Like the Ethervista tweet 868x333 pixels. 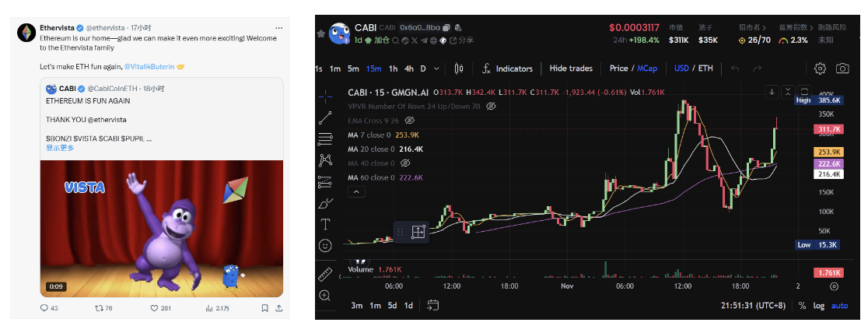tap(155, 308)
